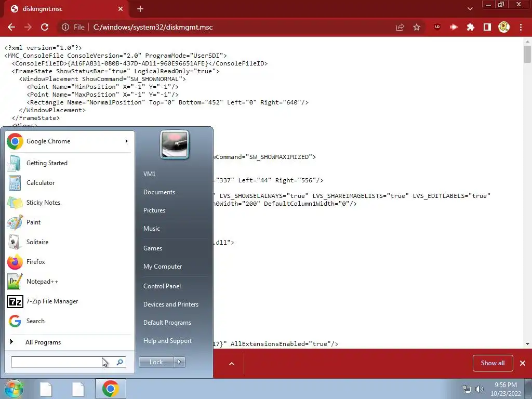Click the page vertical scrollbar thumb
The image size is (532, 399).
[527, 54]
